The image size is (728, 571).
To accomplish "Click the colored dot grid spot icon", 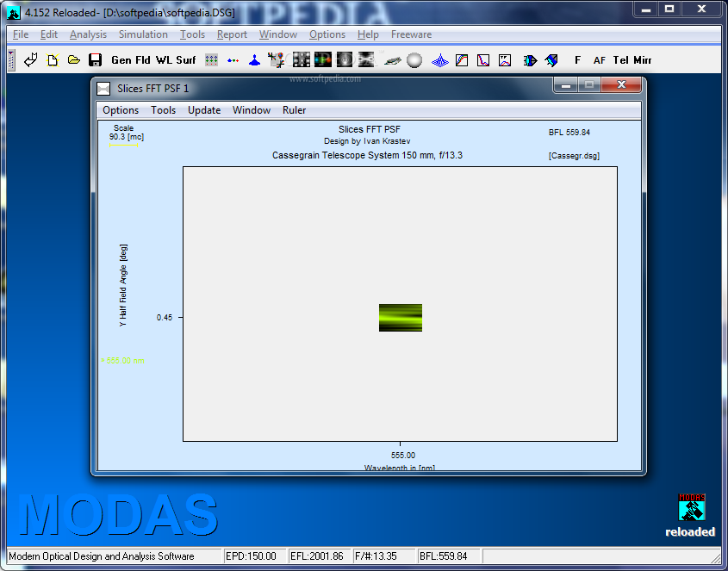I will (x=212, y=60).
